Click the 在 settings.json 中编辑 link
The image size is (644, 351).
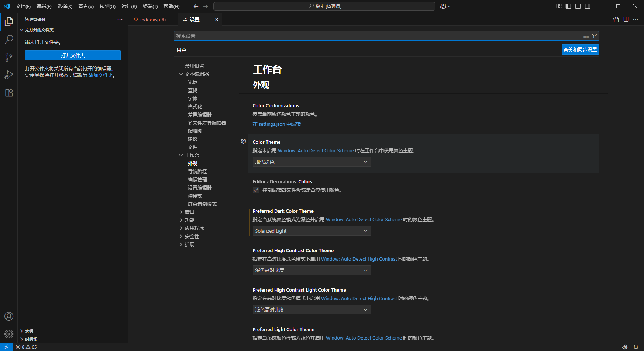pos(276,124)
